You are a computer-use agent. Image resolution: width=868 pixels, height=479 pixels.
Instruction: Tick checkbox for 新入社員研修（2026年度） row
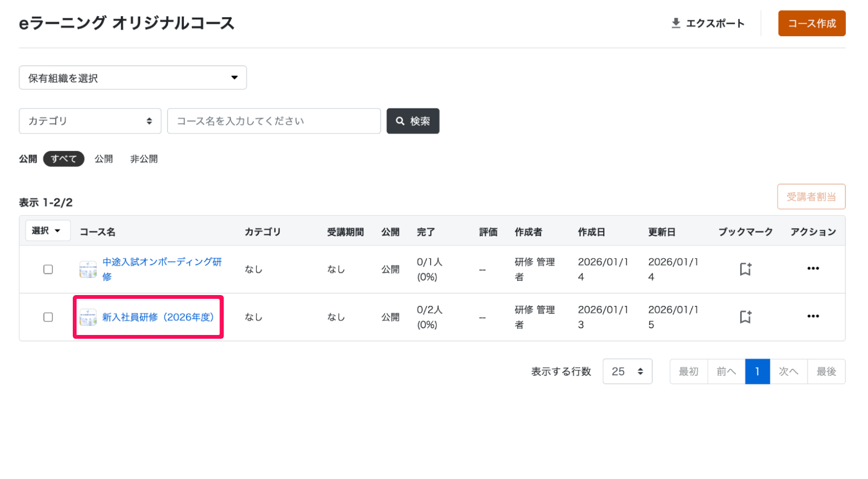(48, 317)
